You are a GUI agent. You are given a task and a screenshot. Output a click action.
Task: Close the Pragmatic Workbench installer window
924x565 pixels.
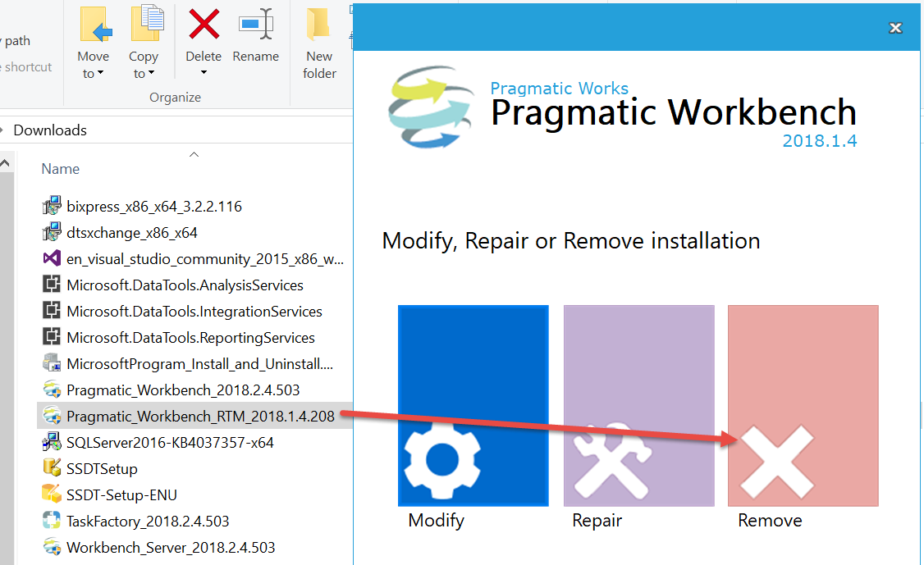pos(895,28)
